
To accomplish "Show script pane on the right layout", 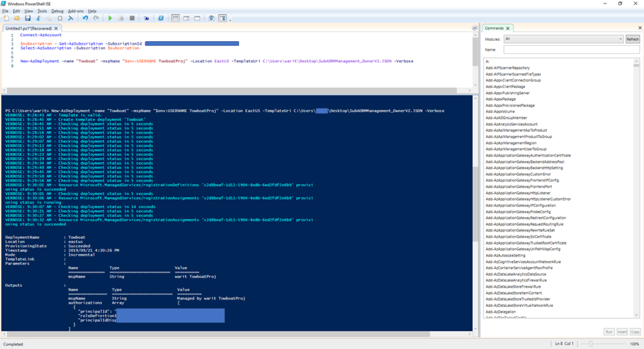I will [186, 18].
